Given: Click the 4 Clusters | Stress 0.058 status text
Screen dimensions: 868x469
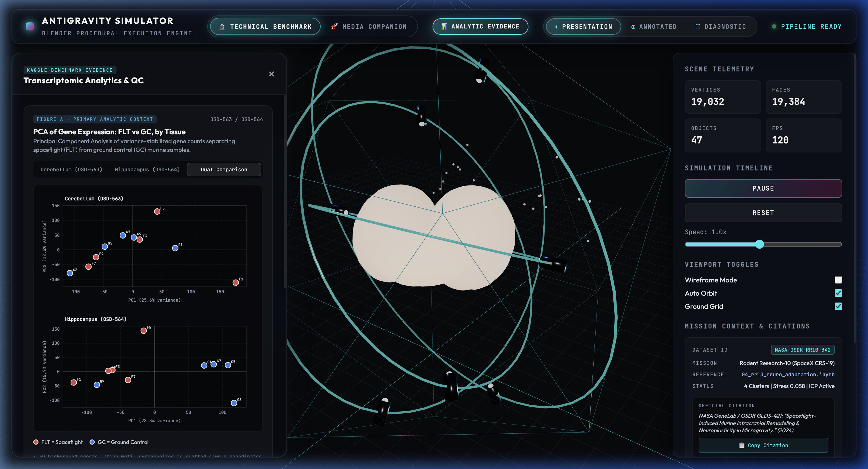Looking at the screenshot, I should (x=789, y=386).
